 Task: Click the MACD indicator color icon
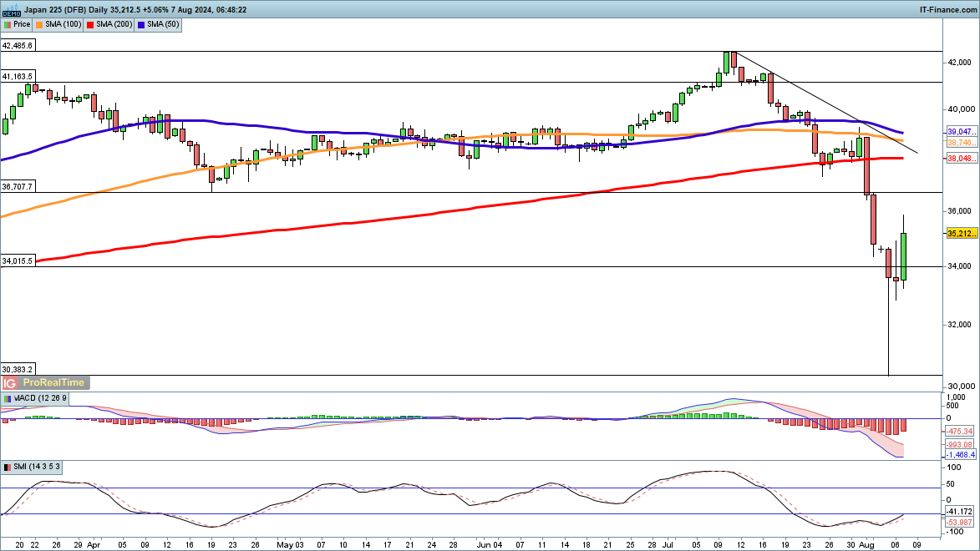point(8,399)
